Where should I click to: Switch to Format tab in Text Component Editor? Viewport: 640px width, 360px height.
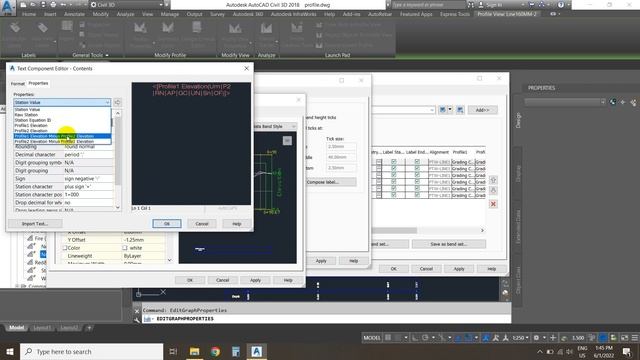pos(18,84)
